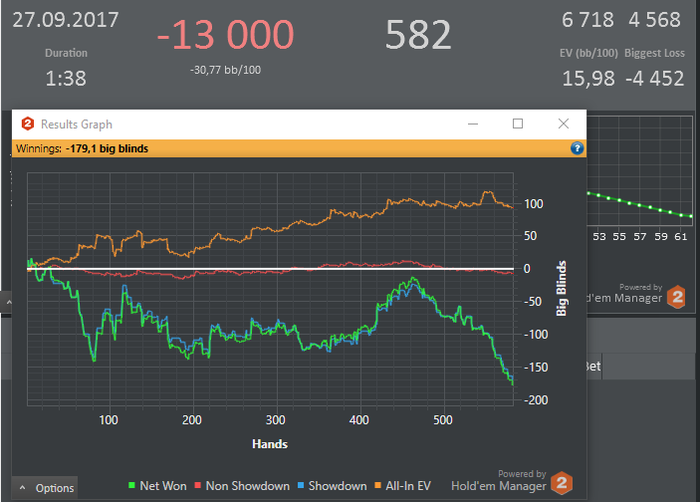Toggle the Non Showdown legend series
The image size is (700, 502).
tap(242, 485)
